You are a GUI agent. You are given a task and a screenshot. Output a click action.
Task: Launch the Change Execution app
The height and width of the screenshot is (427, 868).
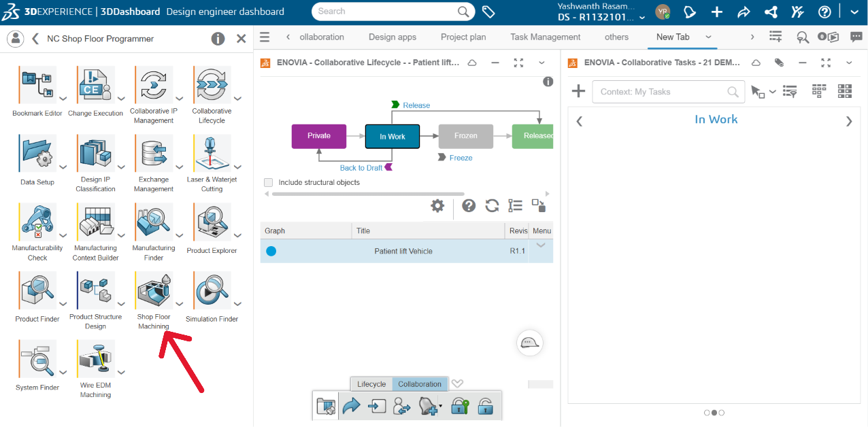[96, 85]
